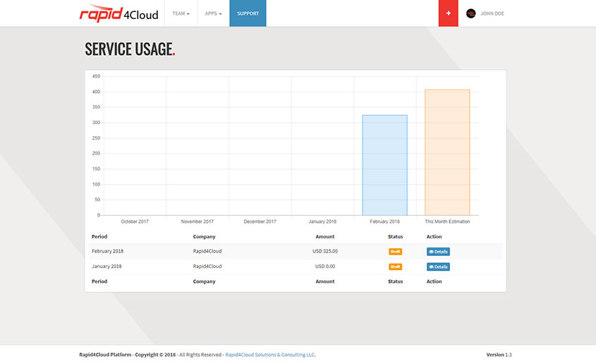The height and width of the screenshot is (364, 596).
Task: Click the Status column header
Action: [395, 237]
